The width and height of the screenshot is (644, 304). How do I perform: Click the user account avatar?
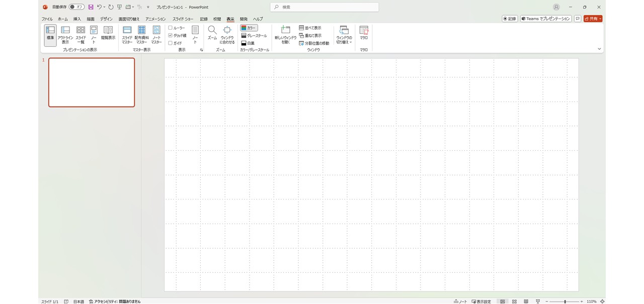pos(556,7)
